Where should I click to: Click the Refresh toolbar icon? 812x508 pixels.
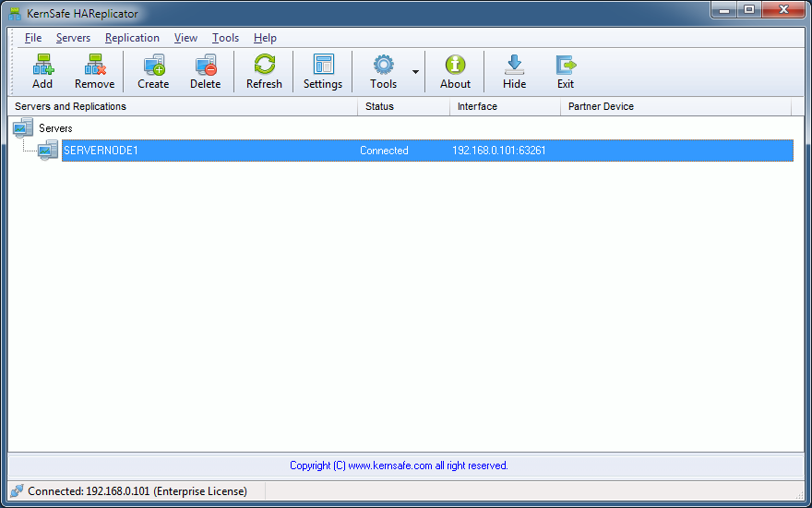tap(264, 65)
